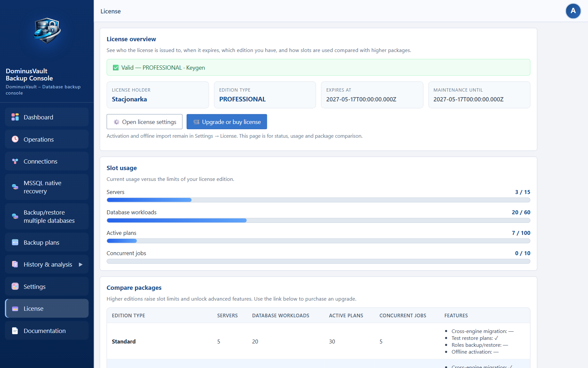This screenshot has height=368, width=588.
Task: Open Documentation from sidebar
Action: (x=47, y=331)
